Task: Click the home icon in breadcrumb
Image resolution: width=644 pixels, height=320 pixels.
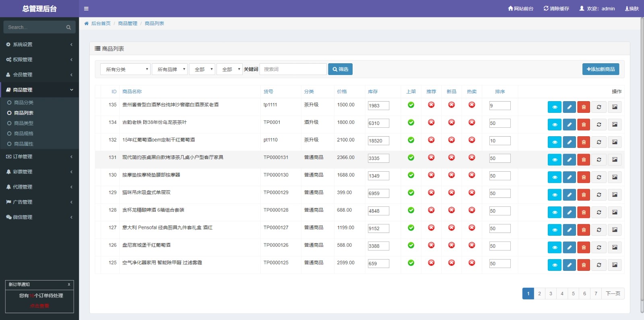Action: click(86, 23)
